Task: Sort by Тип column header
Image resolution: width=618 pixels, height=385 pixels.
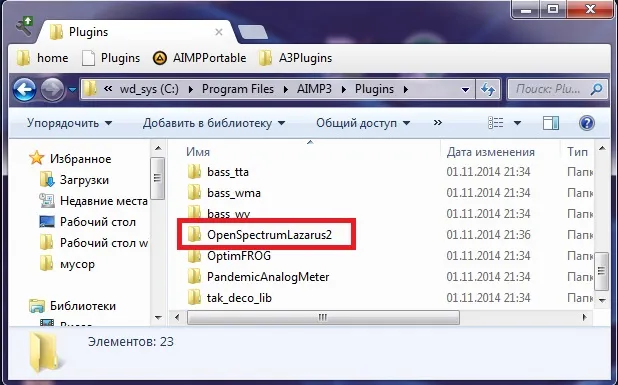Action: click(577, 152)
